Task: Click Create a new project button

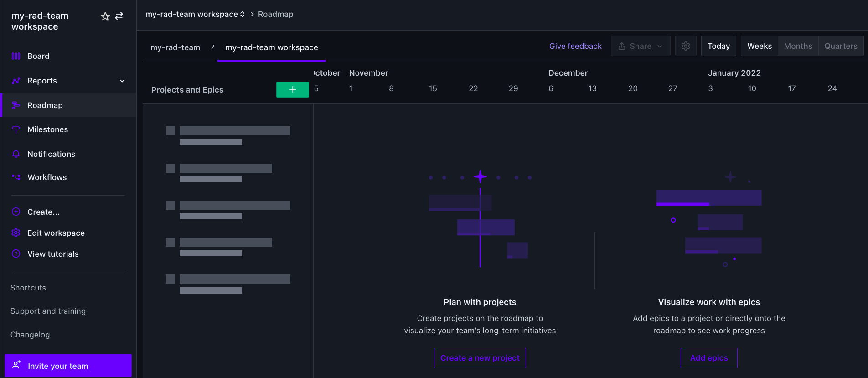Action: coord(480,358)
